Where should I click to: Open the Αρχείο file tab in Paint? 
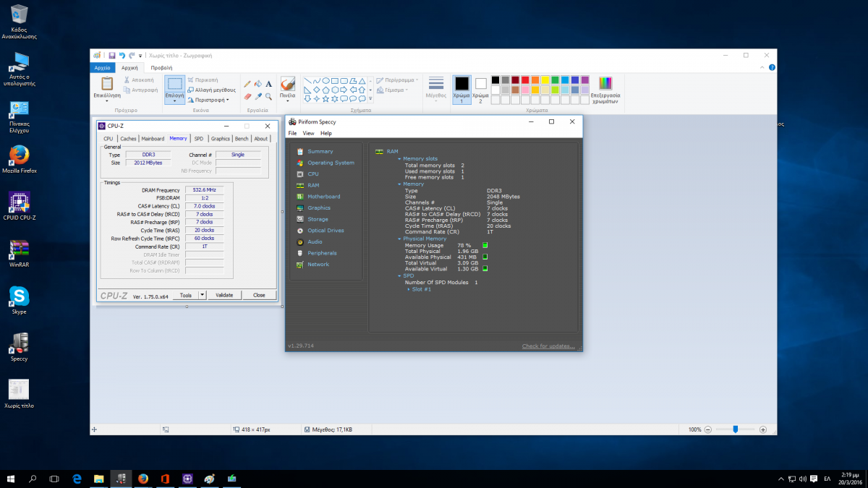tap(102, 67)
